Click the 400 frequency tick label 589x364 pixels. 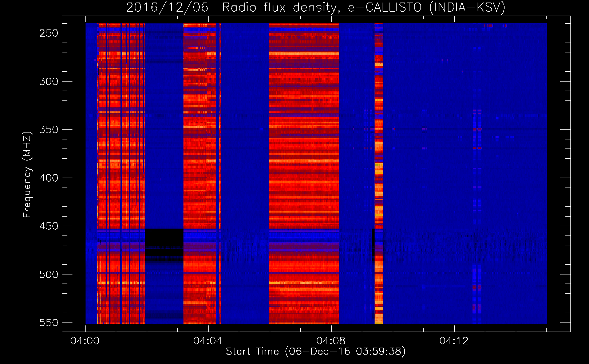point(49,178)
